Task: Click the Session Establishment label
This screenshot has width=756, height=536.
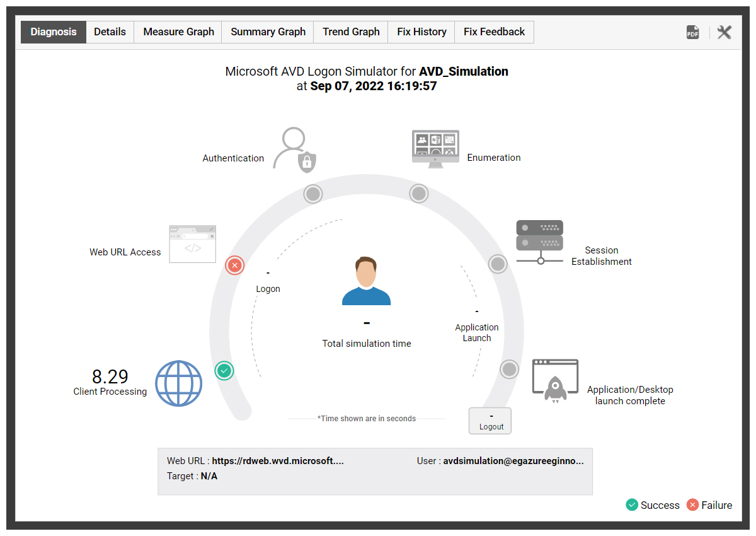Action: pyautogui.click(x=602, y=256)
